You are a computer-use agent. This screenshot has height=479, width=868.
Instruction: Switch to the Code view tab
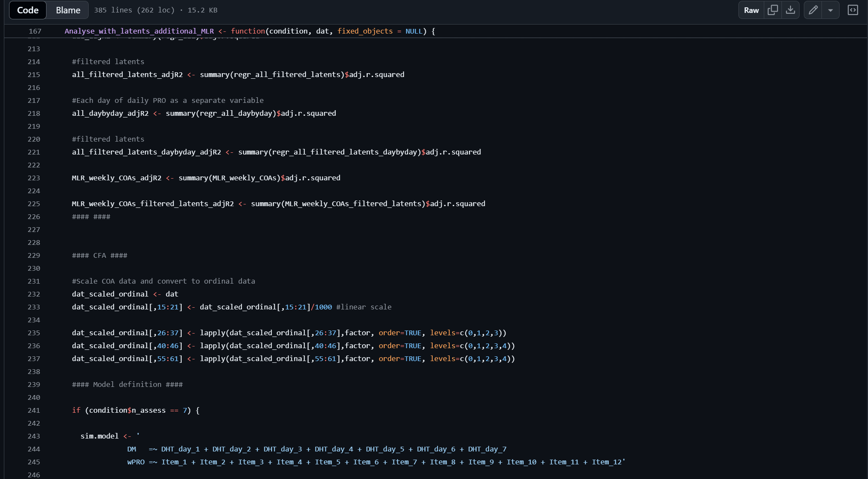pos(28,10)
